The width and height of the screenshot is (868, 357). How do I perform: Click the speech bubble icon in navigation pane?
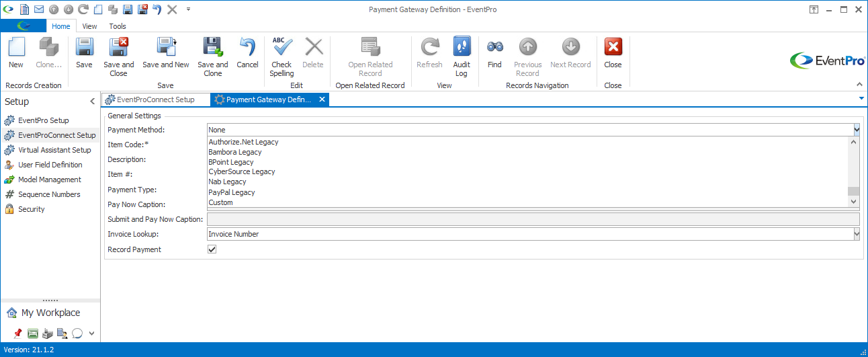coord(77,333)
